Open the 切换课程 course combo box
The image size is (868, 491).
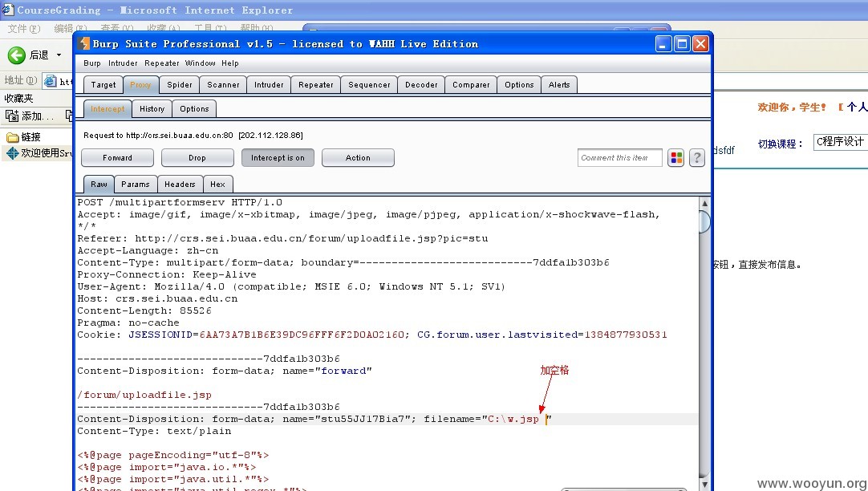click(x=840, y=142)
